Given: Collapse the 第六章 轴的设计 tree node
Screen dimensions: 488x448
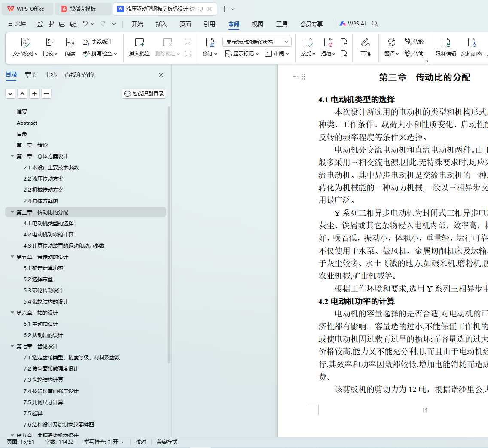Looking at the screenshot, I should pos(12,313).
